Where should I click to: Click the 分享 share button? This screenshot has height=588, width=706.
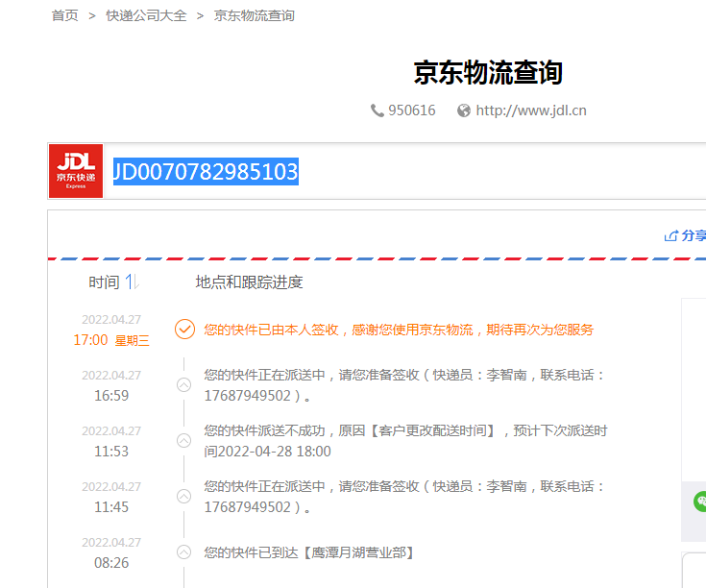pos(685,235)
